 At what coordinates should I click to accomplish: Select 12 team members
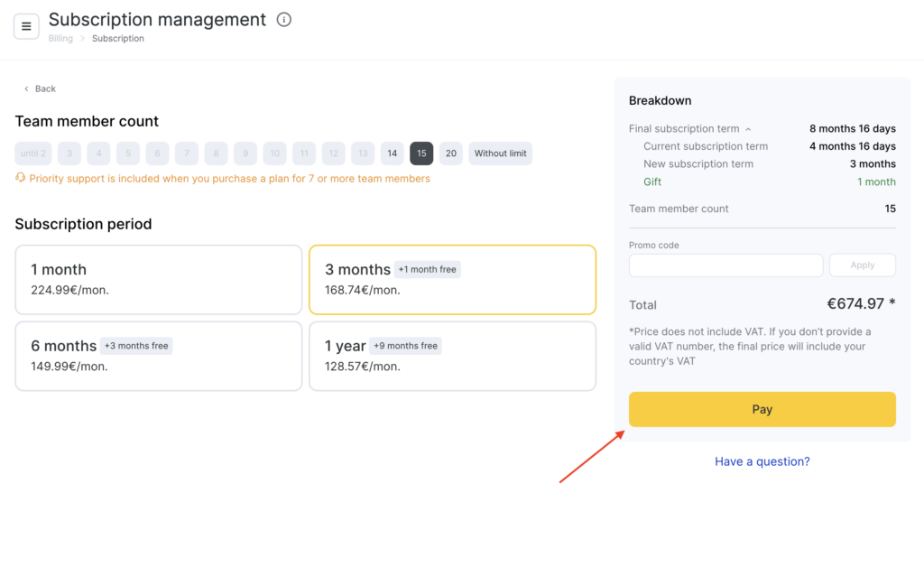pos(334,153)
